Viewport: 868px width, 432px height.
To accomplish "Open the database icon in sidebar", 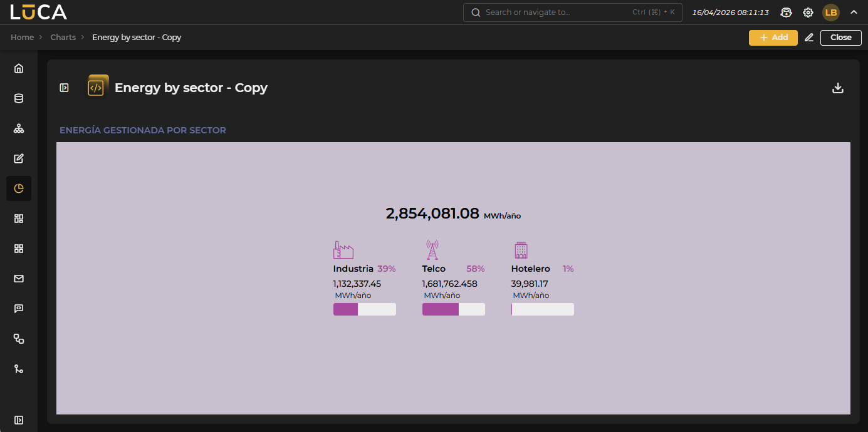I will click(19, 98).
